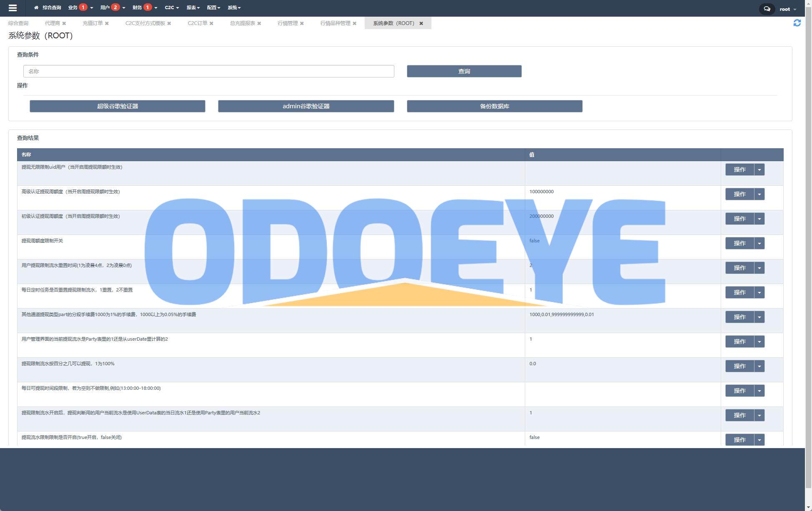This screenshot has height=511, width=812.
Task: Expand 操作 arrow for 用户提现限制流水重置时间 row
Action: click(759, 268)
